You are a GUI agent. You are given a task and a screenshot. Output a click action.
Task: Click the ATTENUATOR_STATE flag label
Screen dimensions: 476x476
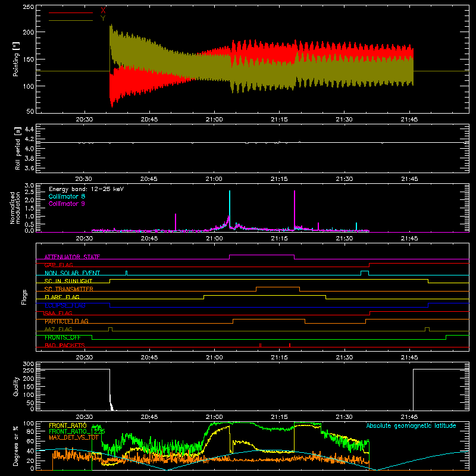[x=72, y=257]
